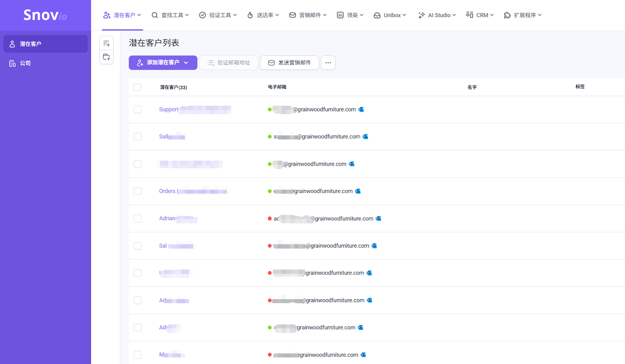This screenshot has width=625, height=364.
Task: Select the 公司 icon in the sidebar
Action: [x=12, y=63]
